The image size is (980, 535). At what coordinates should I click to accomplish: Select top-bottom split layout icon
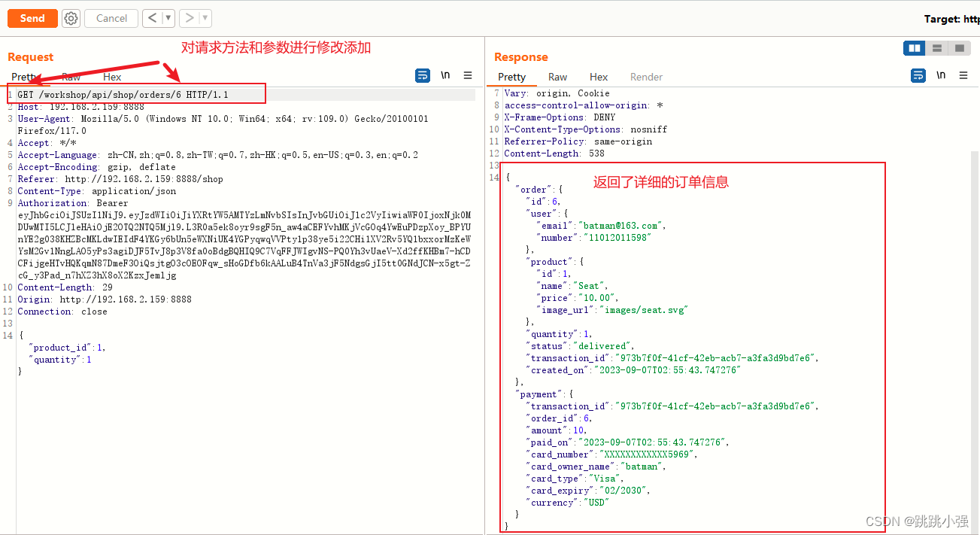[x=937, y=48]
